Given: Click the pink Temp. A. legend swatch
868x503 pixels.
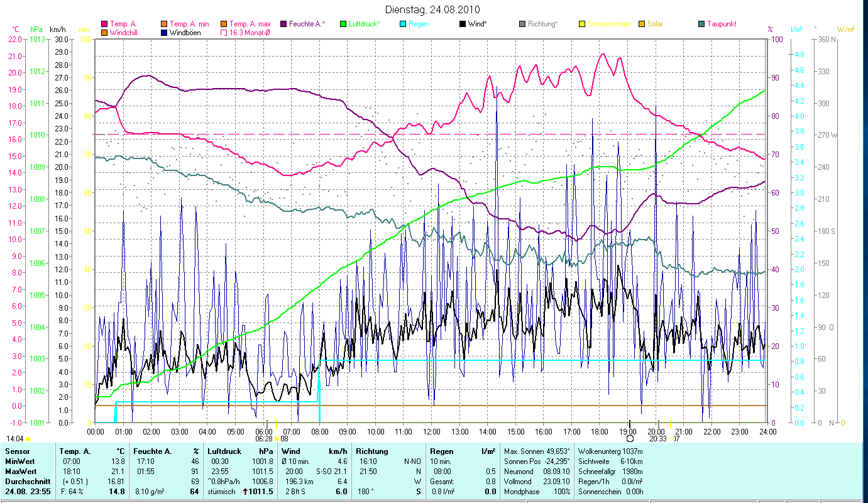Looking at the screenshot, I should point(104,24).
